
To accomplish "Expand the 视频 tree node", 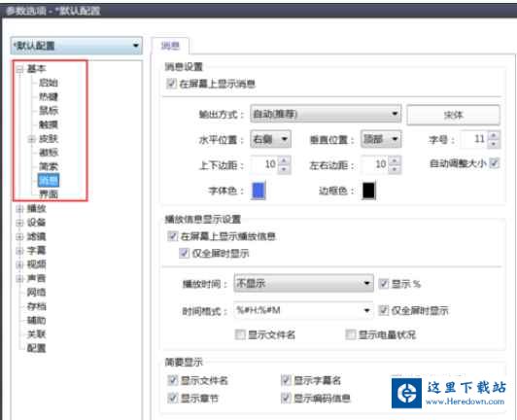I will pyautogui.click(x=19, y=264).
